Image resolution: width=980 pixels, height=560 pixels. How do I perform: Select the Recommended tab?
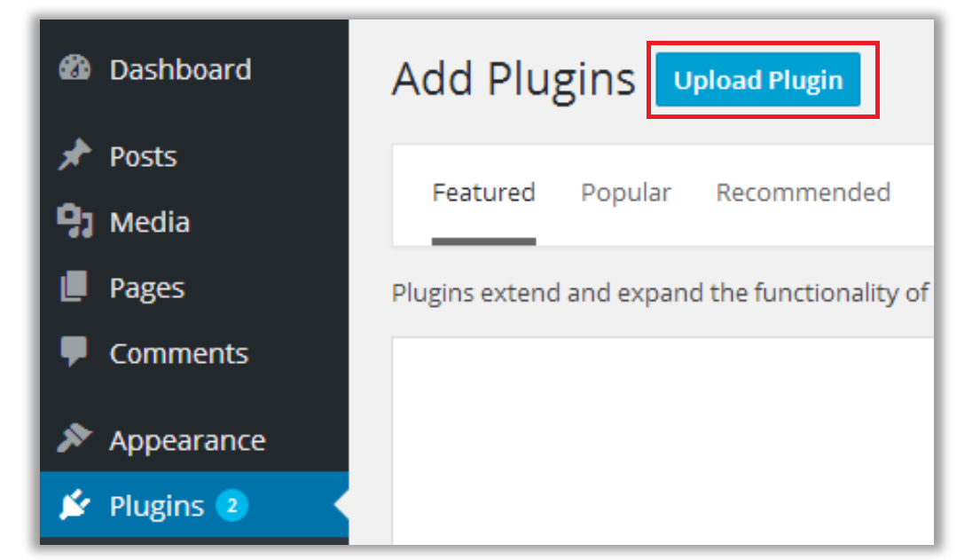pyautogui.click(x=803, y=193)
